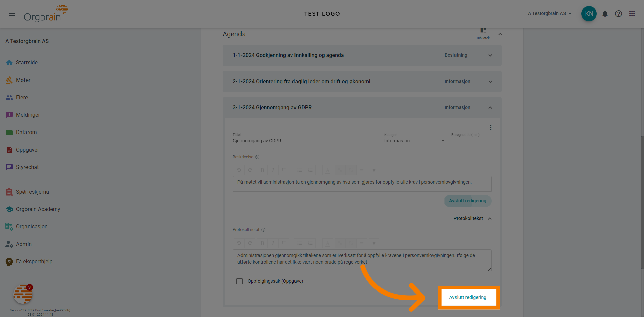
Task: Open the apps grid launcher
Action: (632, 14)
